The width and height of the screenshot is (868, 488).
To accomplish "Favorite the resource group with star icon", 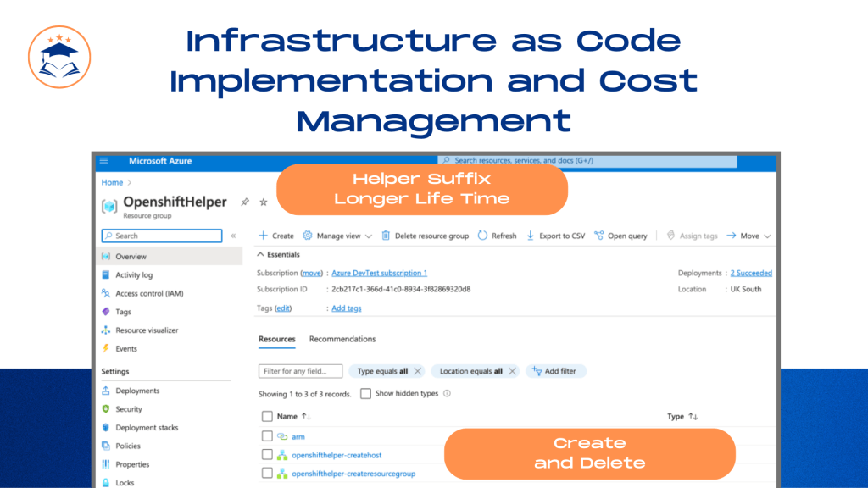I will point(264,202).
